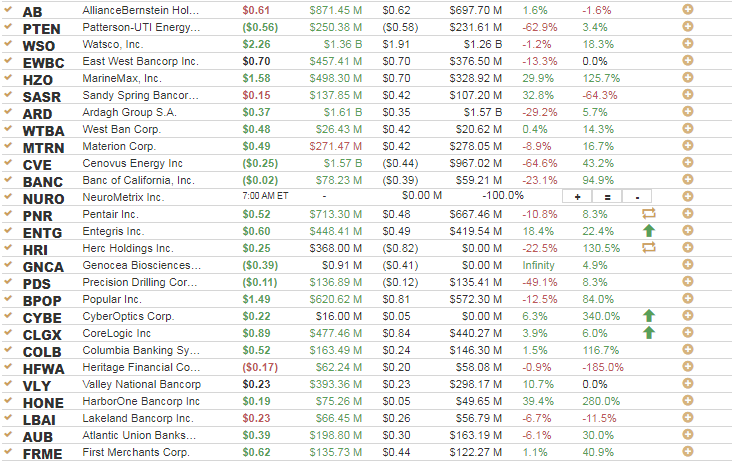Click the green up arrow in CLGX row

649,332
